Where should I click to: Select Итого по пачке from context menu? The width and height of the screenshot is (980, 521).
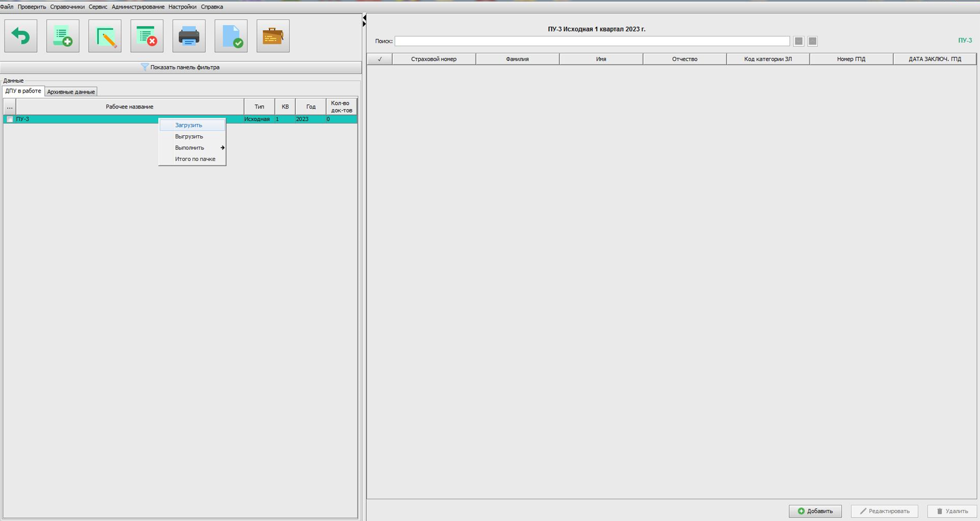tap(195, 159)
